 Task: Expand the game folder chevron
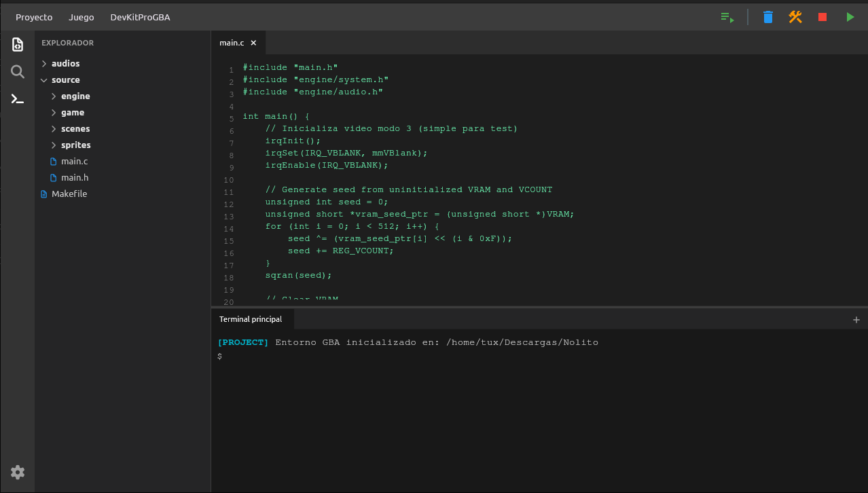pos(54,113)
